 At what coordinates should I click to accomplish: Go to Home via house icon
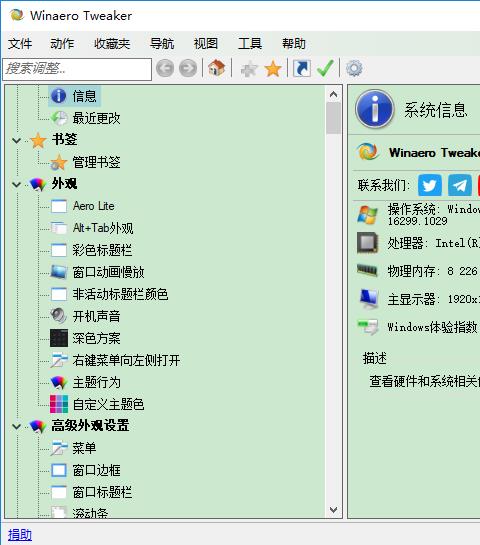point(217,68)
